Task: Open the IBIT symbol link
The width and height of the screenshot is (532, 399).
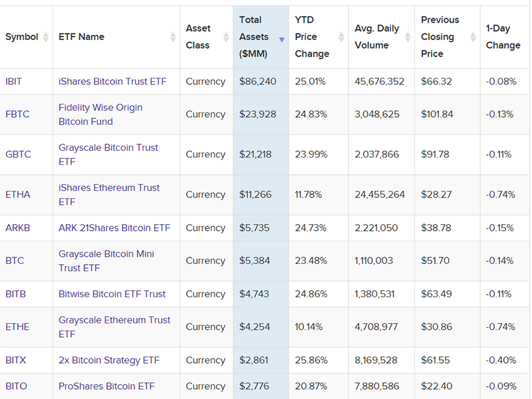Action: pos(14,81)
